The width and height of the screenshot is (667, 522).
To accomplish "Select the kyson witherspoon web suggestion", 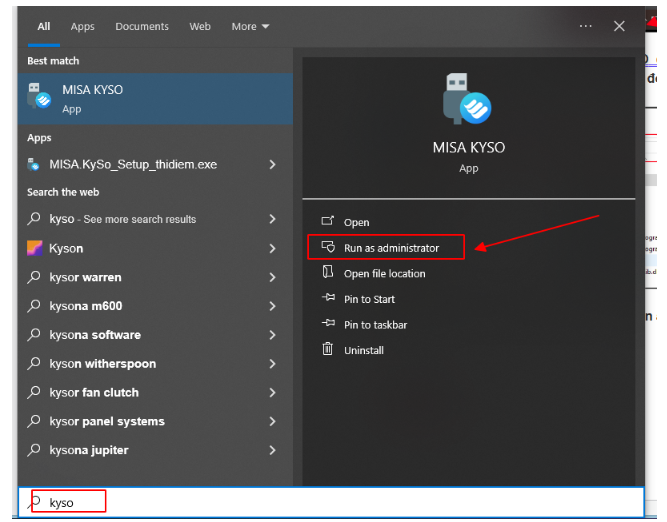I will (102, 364).
